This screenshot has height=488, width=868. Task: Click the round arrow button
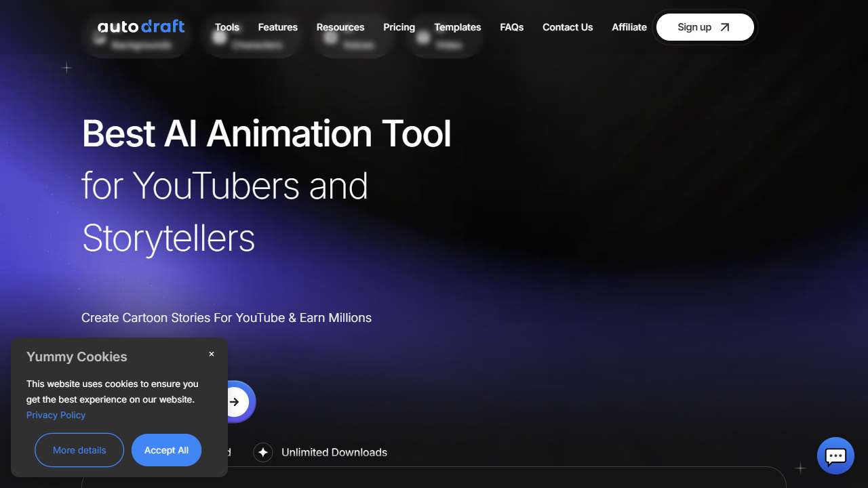pos(235,402)
